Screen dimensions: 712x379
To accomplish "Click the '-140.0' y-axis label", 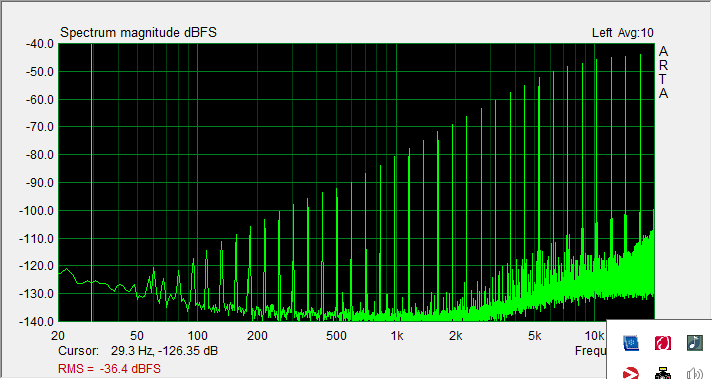I will [x=36, y=321].
